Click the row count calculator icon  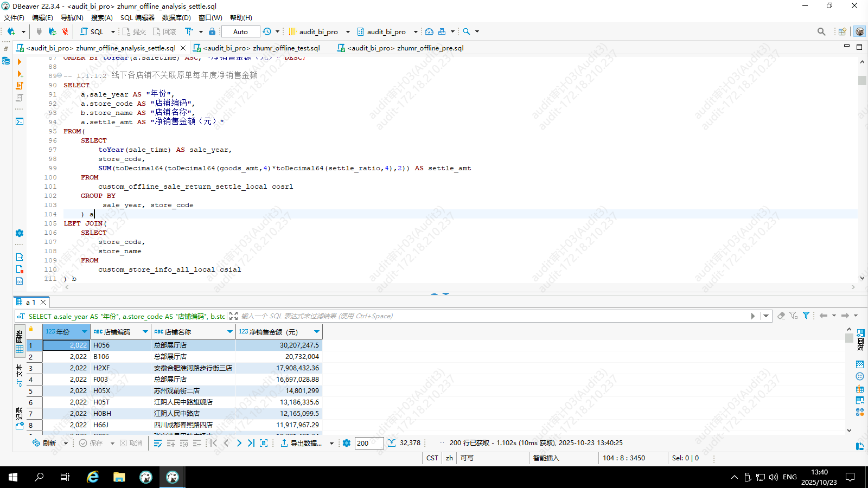[392, 443]
